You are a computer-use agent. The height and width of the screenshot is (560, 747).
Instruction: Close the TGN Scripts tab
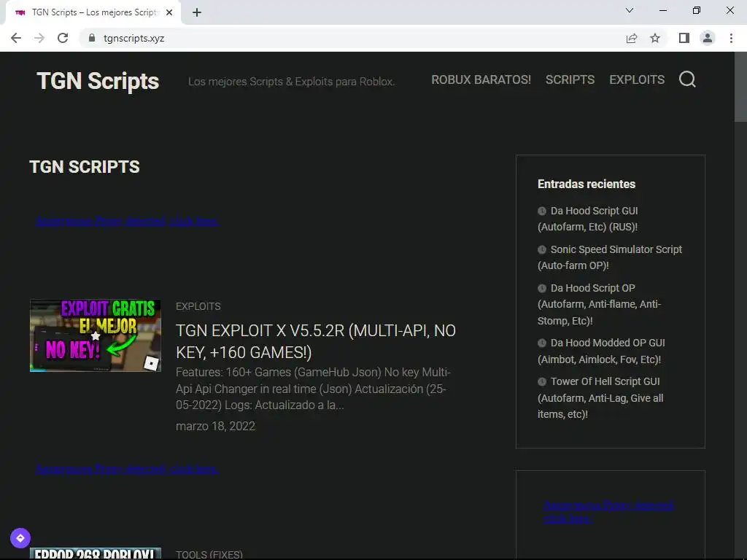tap(169, 12)
